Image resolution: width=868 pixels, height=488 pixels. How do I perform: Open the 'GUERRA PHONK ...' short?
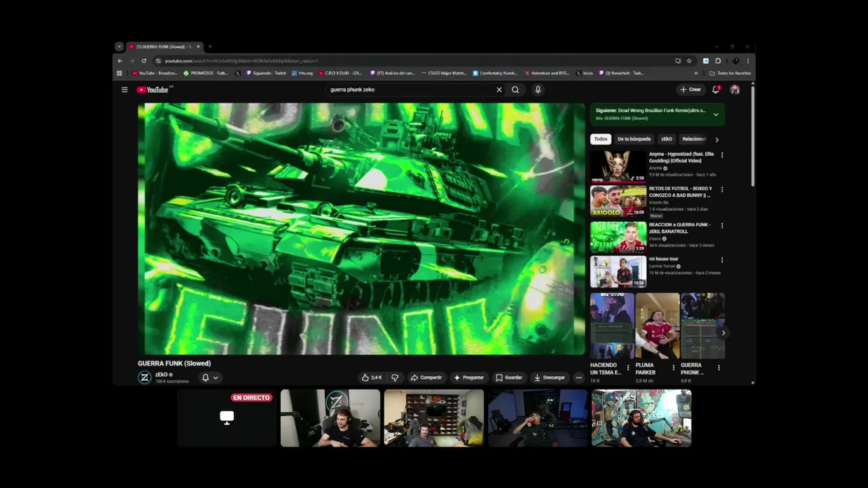[703, 326]
